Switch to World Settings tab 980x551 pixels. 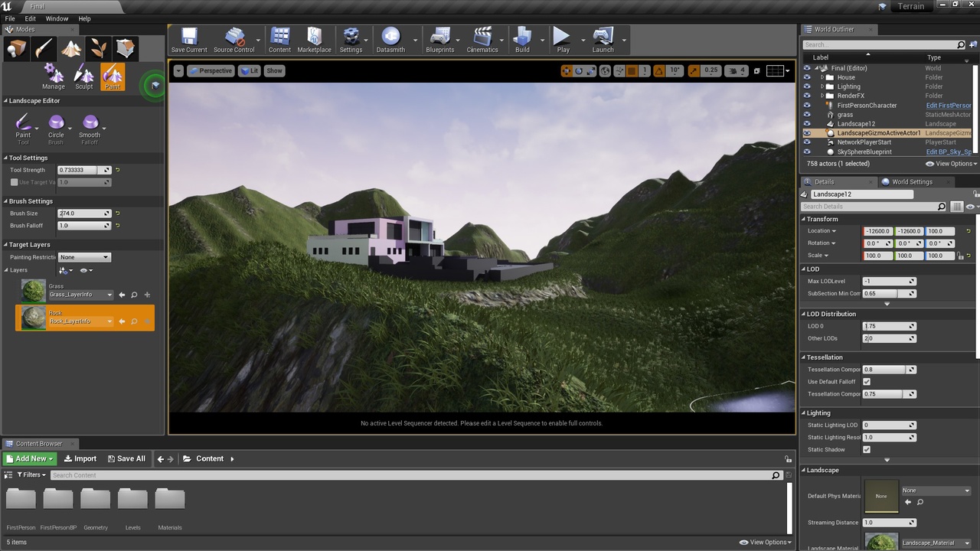click(911, 181)
